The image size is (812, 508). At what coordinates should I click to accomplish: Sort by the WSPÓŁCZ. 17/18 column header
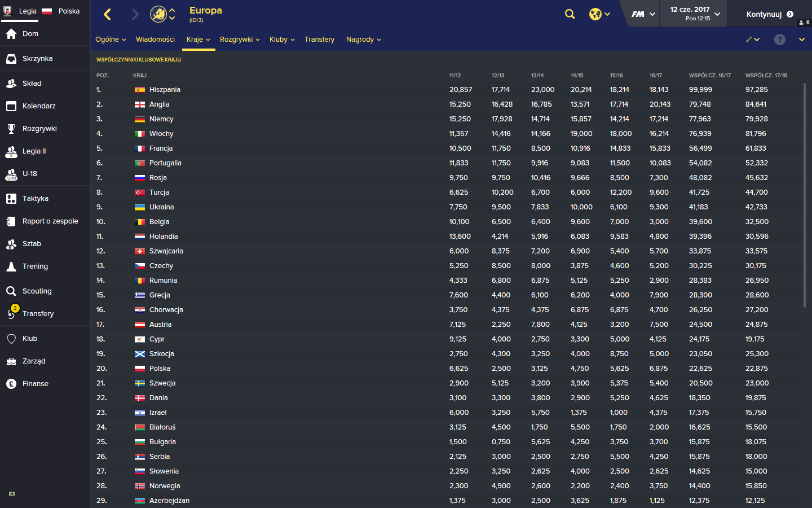click(x=766, y=75)
